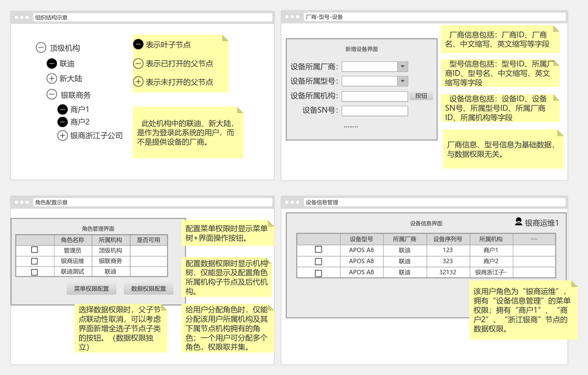Click the leaf icon beside 商户2

pyautogui.click(x=62, y=122)
